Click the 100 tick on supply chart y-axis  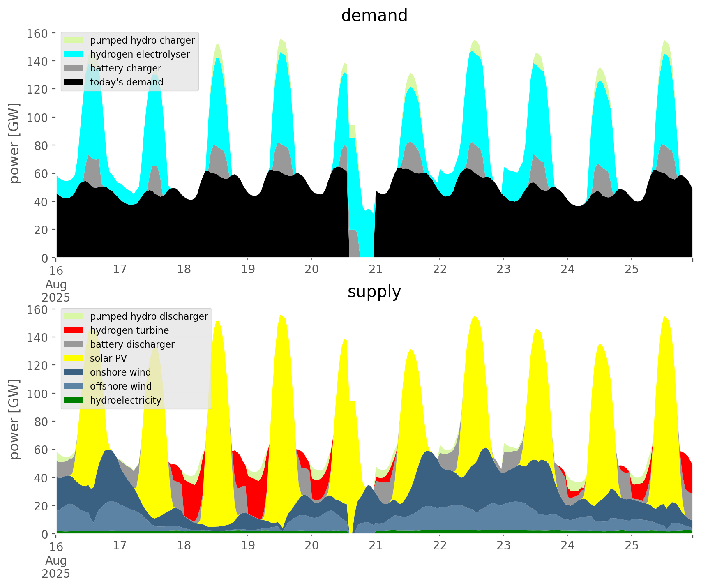(38, 394)
